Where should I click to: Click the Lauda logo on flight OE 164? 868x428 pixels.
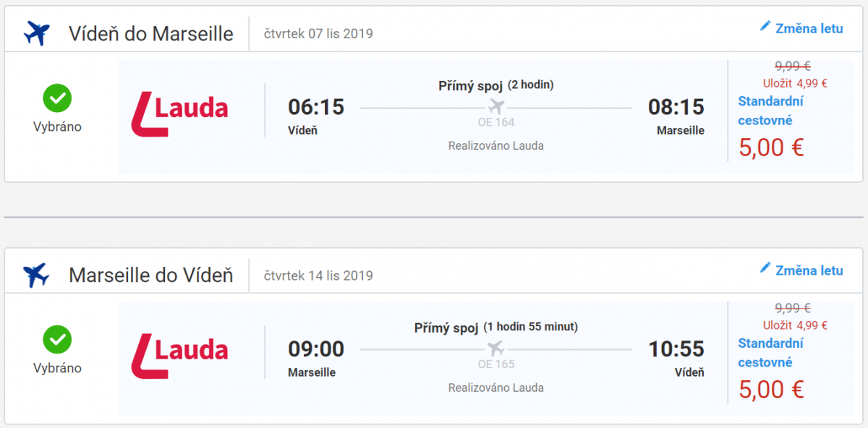click(179, 114)
